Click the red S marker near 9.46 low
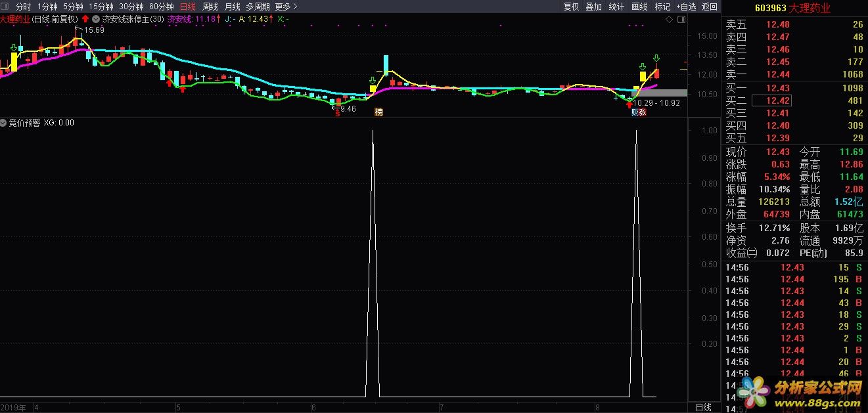The width and height of the screenshot is (868, 413). 338,114
